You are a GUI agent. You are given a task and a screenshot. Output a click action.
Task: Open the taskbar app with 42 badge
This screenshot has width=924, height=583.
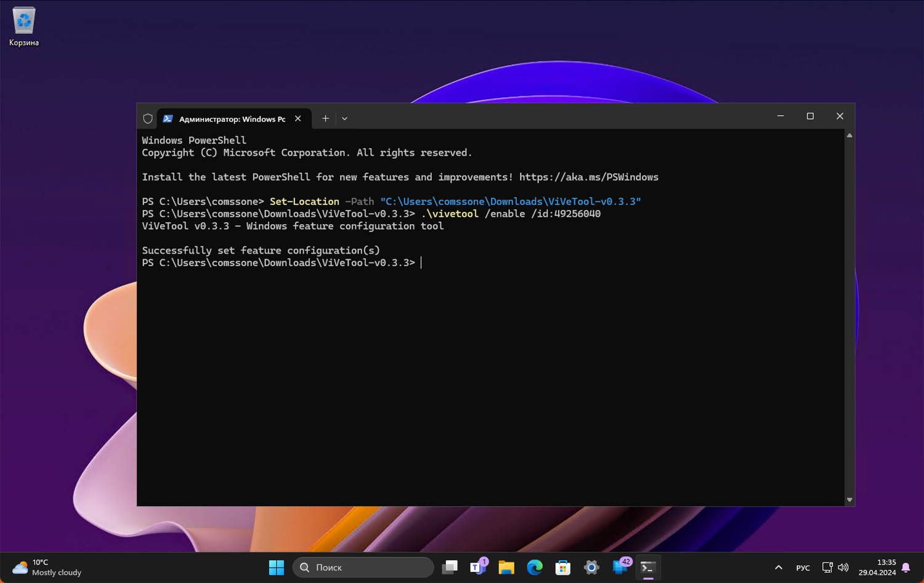[620, 567]
